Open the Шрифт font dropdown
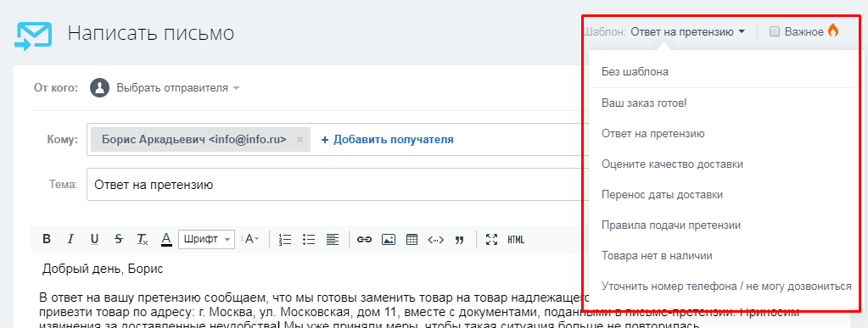 206,239
